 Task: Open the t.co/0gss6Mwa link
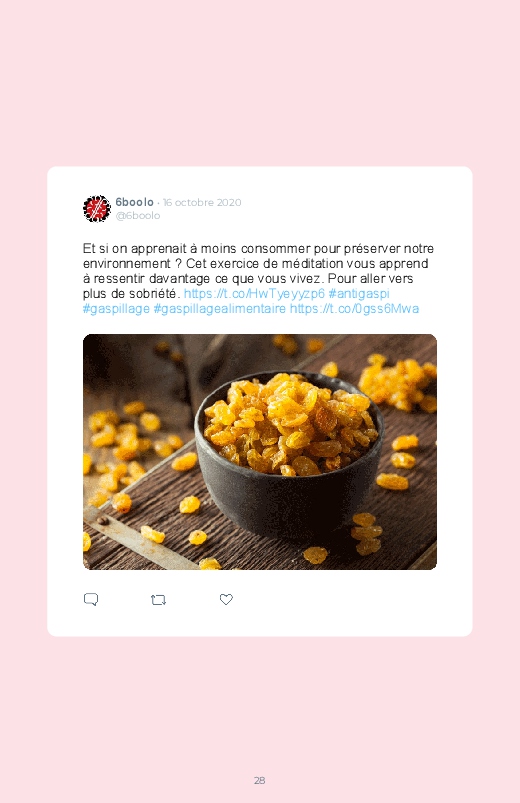click(x=355, y=309)
